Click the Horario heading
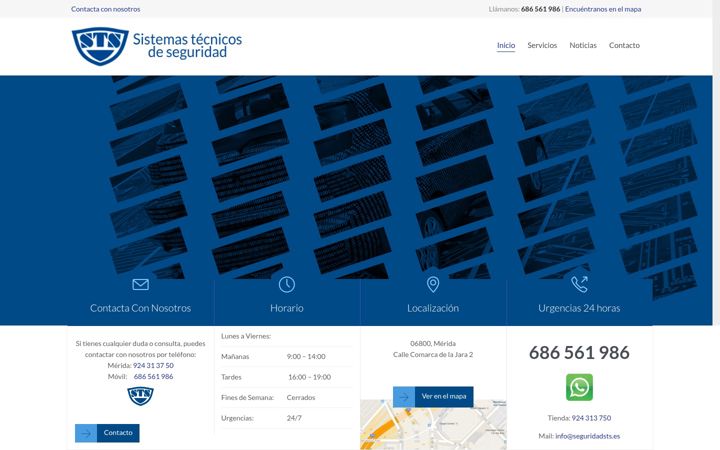Viewport: 720px width, 450px height. click(x=287, y=308)
